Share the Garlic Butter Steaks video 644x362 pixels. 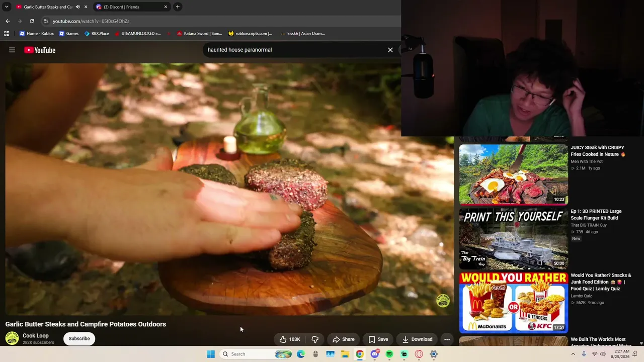coord(344,339)
